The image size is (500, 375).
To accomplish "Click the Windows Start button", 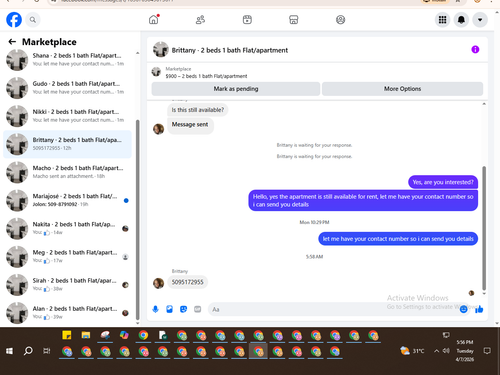I will point(9,351).
